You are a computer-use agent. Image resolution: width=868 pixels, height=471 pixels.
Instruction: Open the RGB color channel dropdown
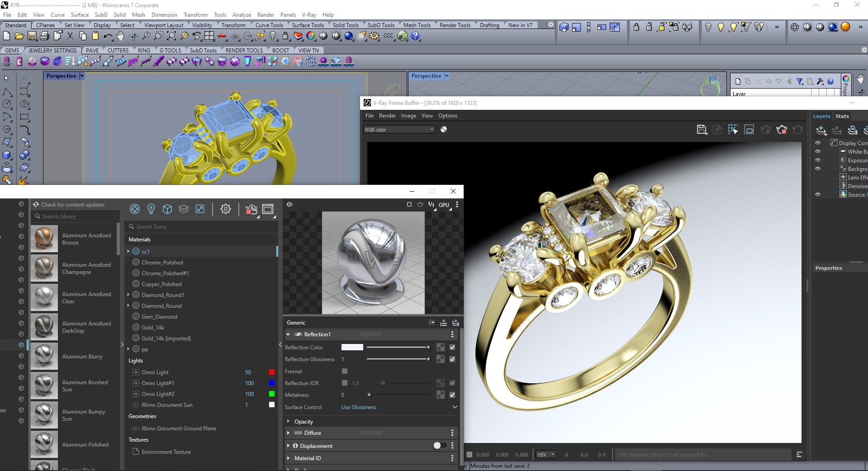tap(399, 130)
